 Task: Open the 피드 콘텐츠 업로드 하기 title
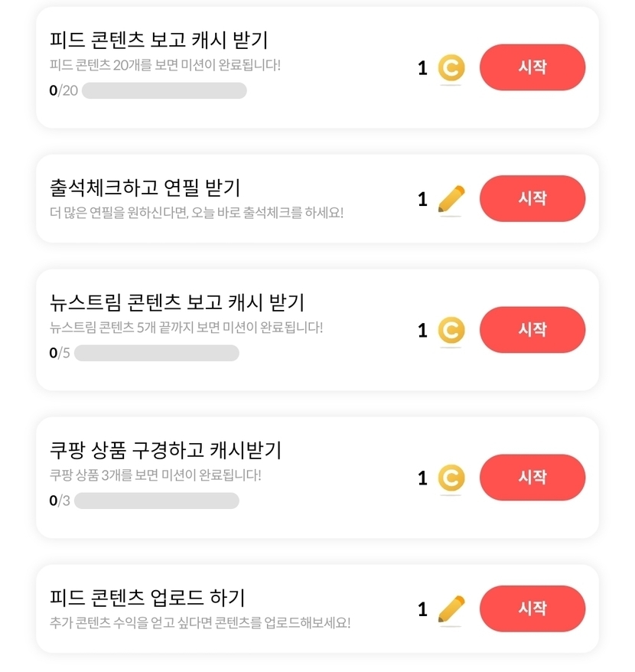coord(147,597)
